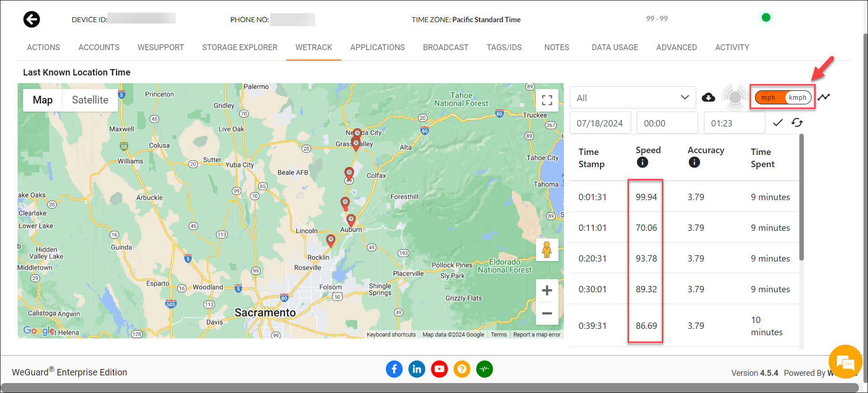Click the Time Stamp column header
The height and width of the screenshot is (393, 868).
click(591, 158)
